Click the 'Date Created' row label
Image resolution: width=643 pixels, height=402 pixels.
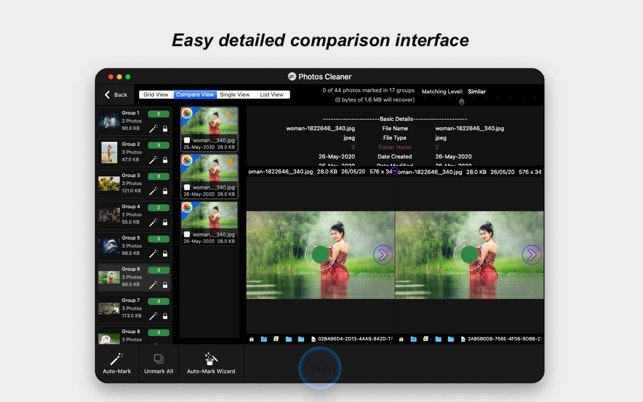click(x=394, y=157)
